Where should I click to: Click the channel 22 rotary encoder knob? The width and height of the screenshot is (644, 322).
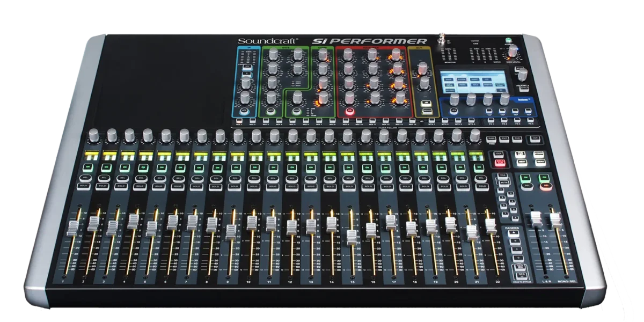point(474,135)
